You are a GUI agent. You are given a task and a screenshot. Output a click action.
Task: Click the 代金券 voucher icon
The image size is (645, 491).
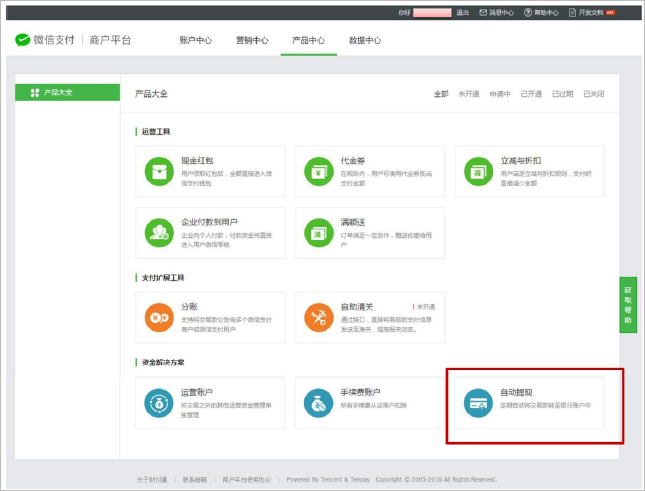click(319, 171)
